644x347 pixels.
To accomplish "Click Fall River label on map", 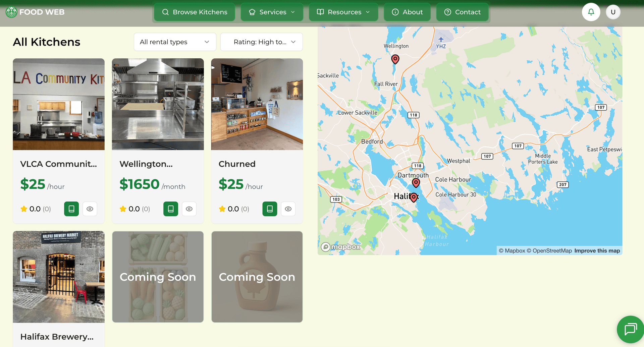I will tap(386, 84).
